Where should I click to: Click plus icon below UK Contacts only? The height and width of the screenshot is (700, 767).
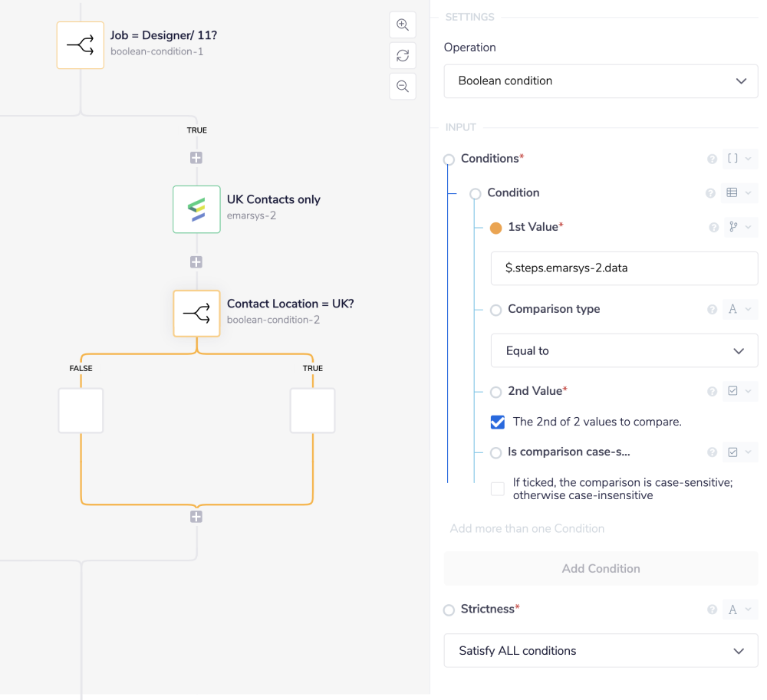196,262
